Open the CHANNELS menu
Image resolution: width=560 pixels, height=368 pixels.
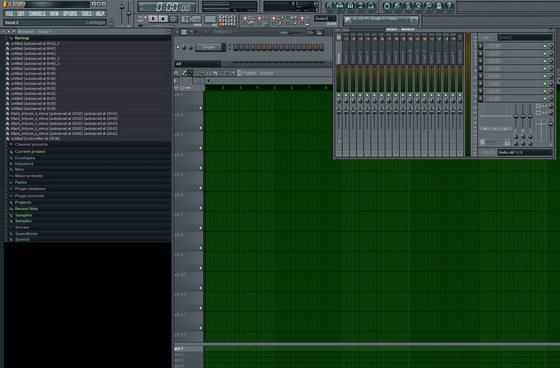(37, 14)
